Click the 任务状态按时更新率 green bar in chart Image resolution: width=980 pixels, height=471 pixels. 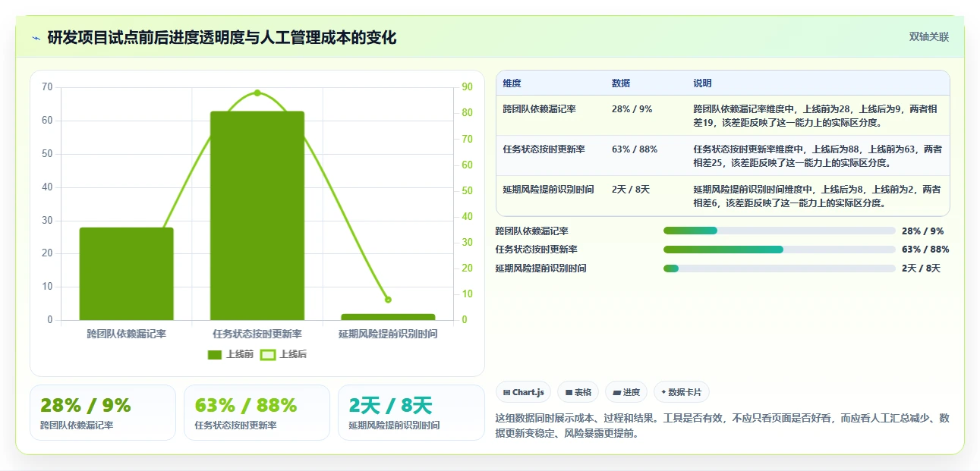click(x=257, y=215)
